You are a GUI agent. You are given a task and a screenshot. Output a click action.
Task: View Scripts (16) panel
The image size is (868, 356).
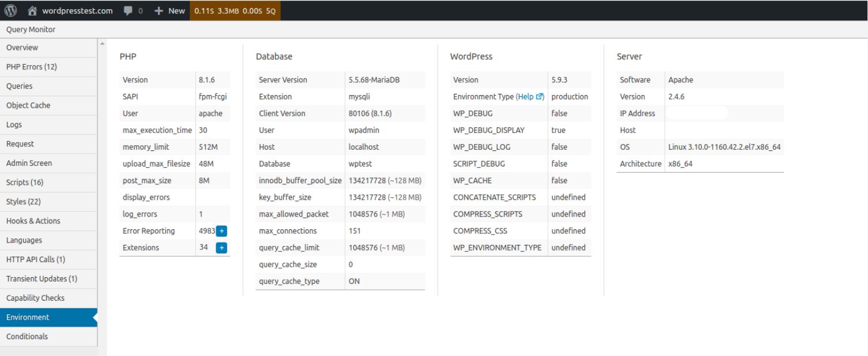48,183
